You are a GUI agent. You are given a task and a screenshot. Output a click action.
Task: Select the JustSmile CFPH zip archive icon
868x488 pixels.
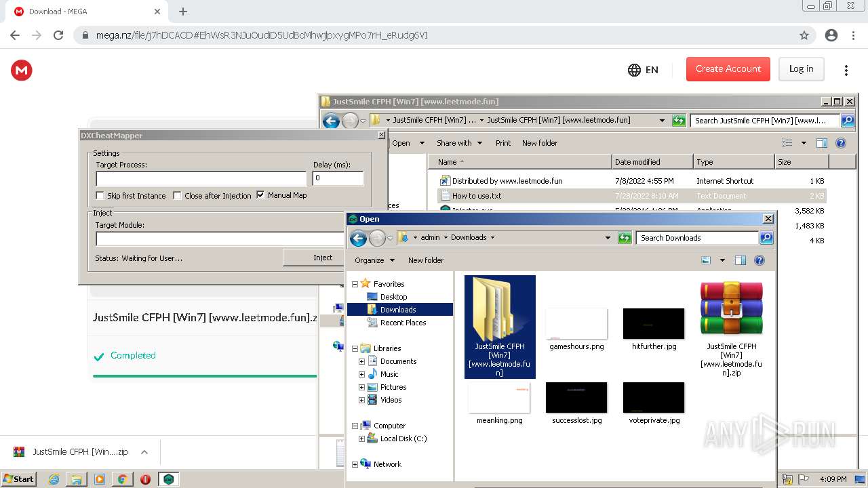(731, 309)
